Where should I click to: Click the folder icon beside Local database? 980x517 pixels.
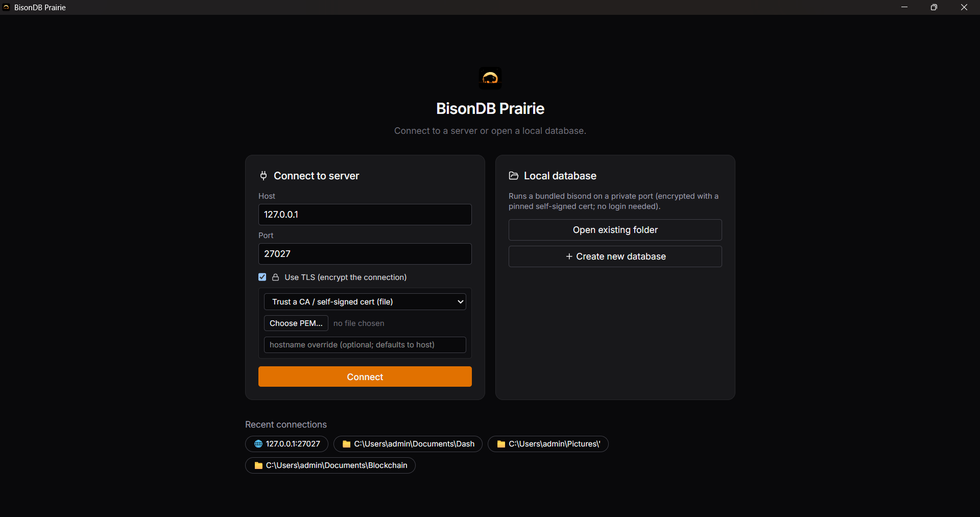tap(514, 176)
